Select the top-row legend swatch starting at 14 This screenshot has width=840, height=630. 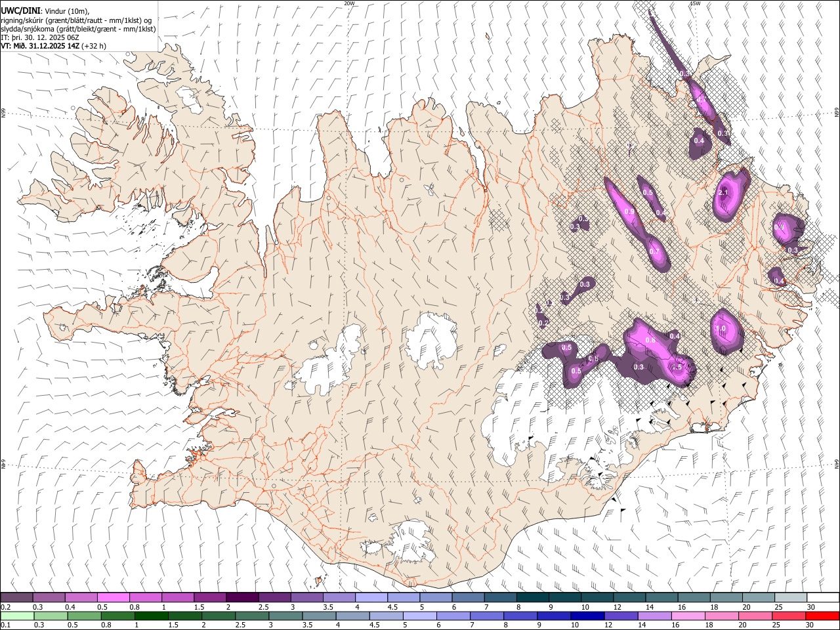pyautogui.click(x=662, y=597)
